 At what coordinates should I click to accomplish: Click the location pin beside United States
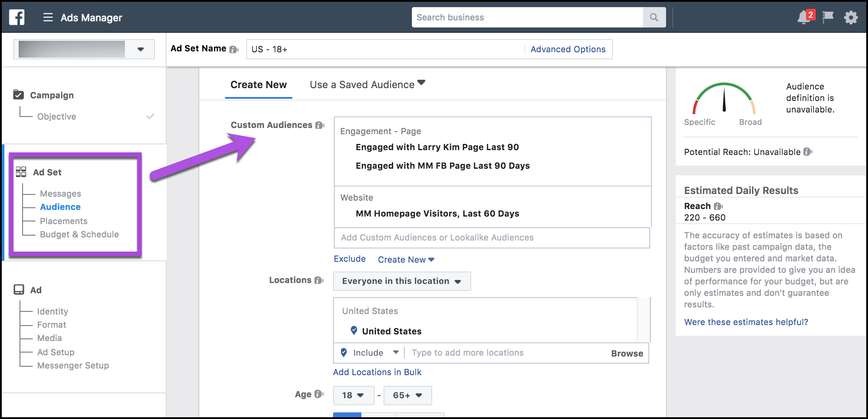[353, 330]
